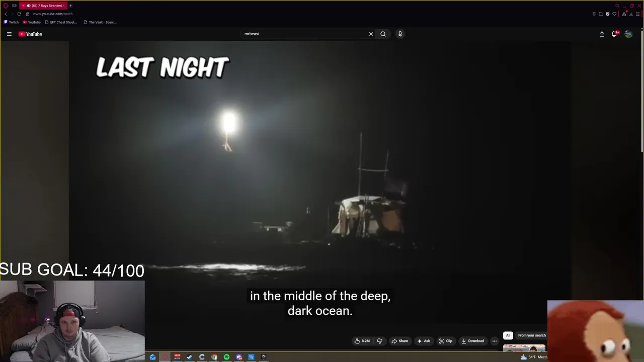Open browser downloads icon

click(631, 14)
